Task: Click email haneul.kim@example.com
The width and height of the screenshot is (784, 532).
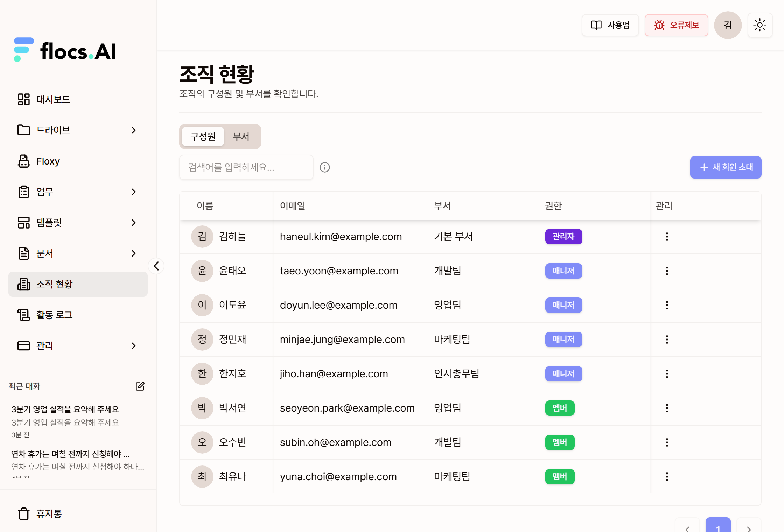Action: pyautogui.click(x=341, y=237)
